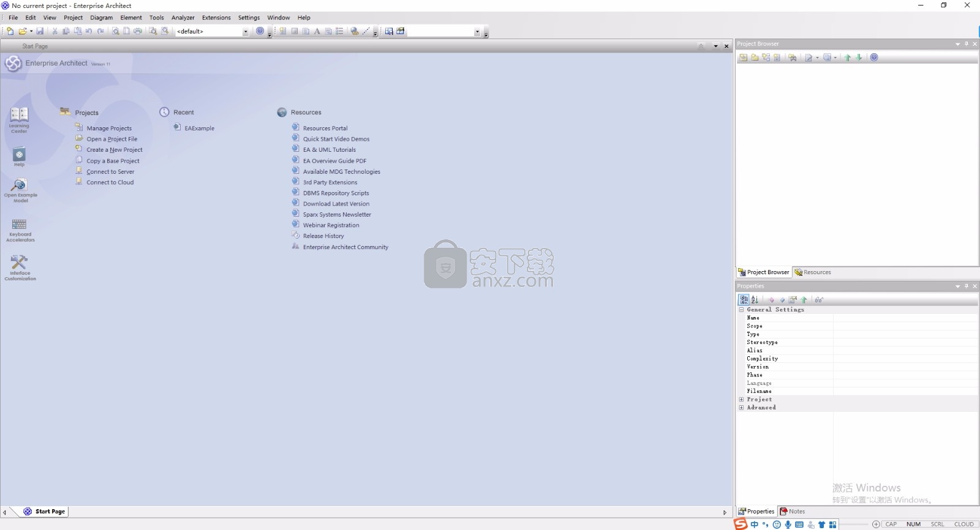The height and width of the screenshot is (530, 980).
Task: Open the <default> layout dropdown
Action: 246,32
